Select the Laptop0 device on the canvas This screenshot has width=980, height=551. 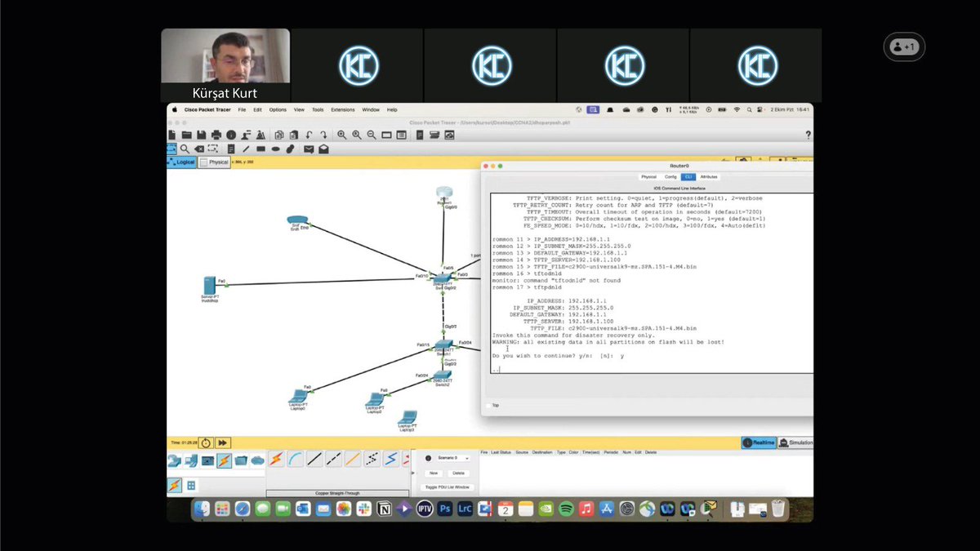(x=297, y=396)
